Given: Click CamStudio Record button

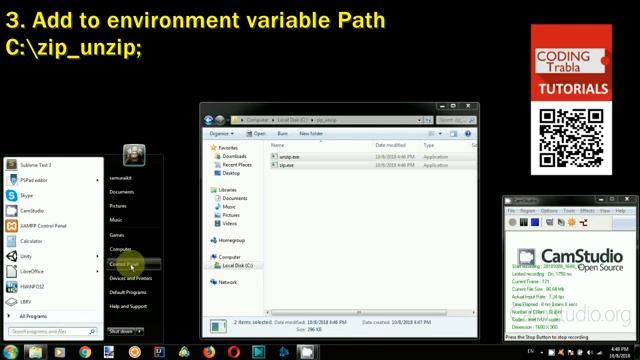Looking at the screenshot, I should [513, 222].
